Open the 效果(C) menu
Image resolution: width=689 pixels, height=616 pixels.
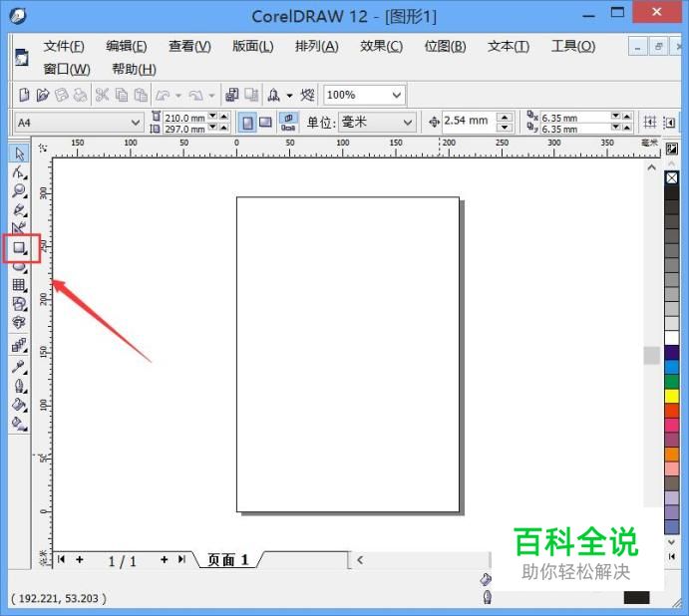pos(381,46)
